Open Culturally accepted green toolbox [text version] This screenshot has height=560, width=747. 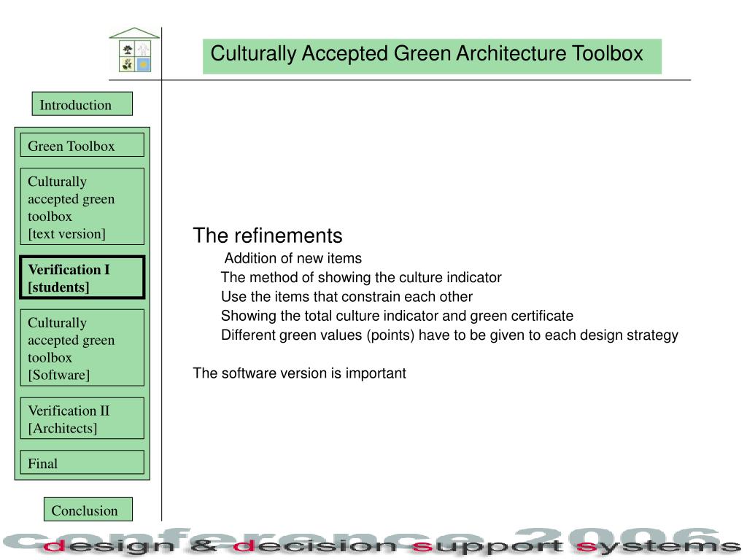[82, 206]
